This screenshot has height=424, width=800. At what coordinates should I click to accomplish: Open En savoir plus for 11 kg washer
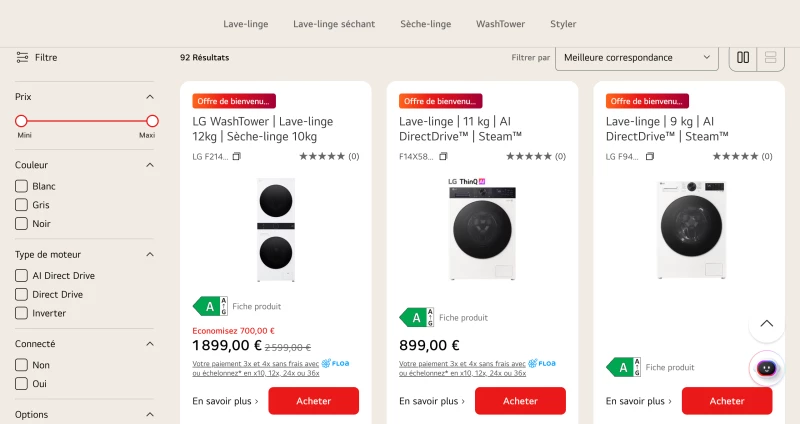pyautogui.click(x=432, y=401)
